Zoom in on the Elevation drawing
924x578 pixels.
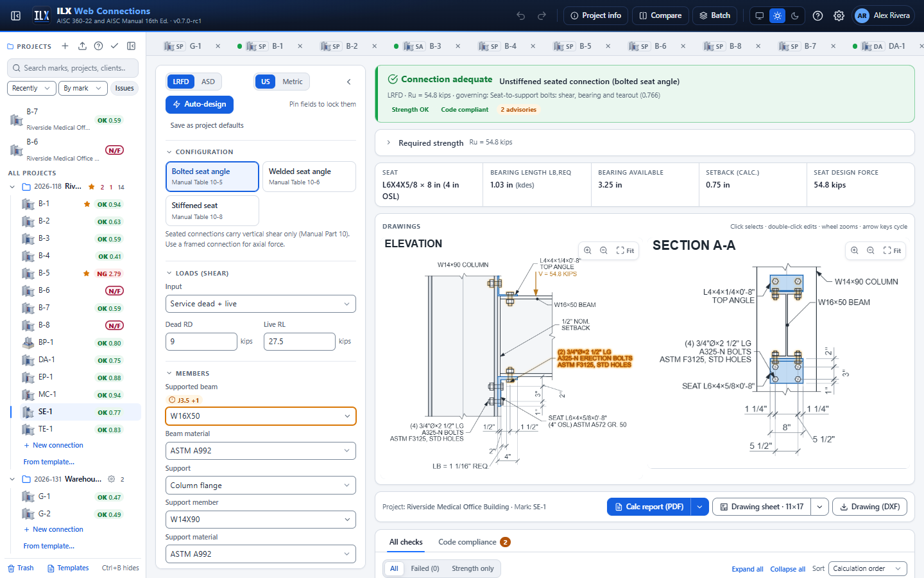(x=588, y=250)
